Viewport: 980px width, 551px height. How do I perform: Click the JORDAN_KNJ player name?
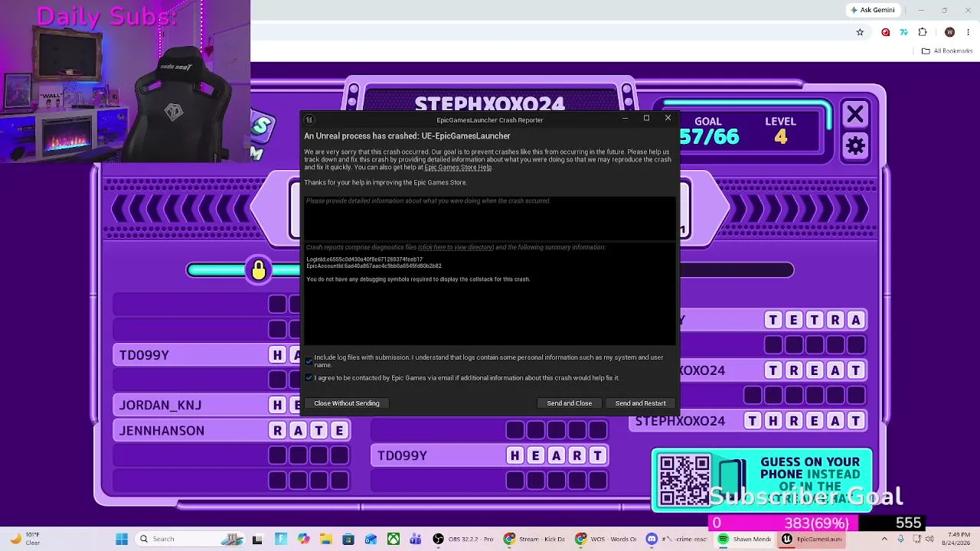[160, 405]
